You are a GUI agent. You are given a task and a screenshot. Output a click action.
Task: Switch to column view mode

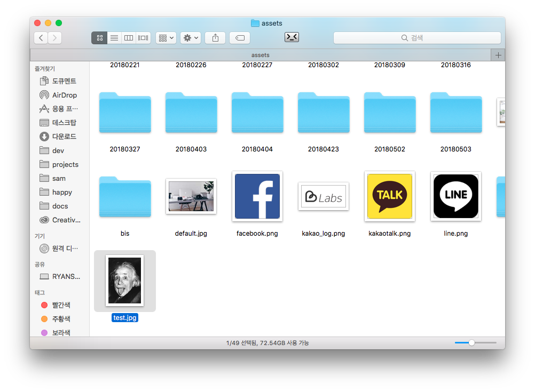click(128, 38)
